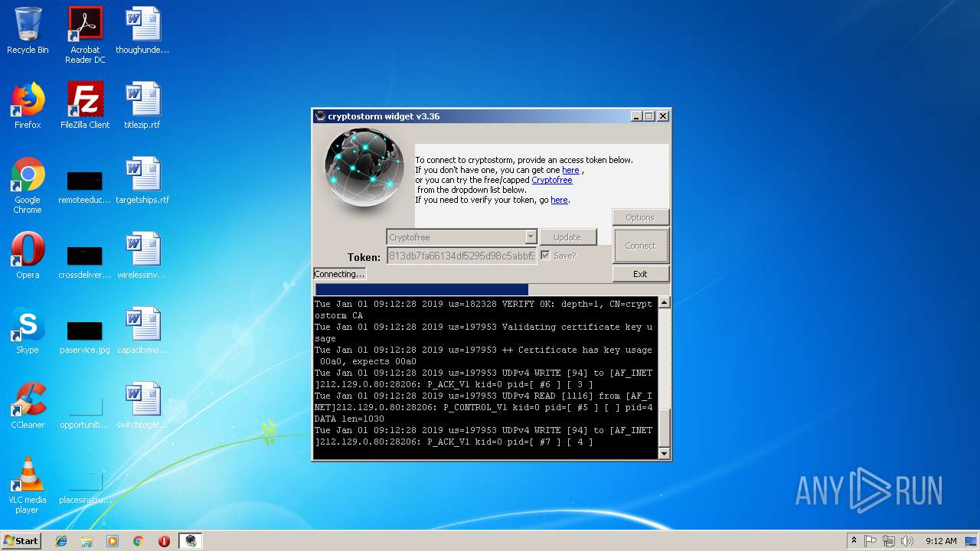Select the crossdeliver... file icon
The image size is (980, 551).
tap(85, 260)
